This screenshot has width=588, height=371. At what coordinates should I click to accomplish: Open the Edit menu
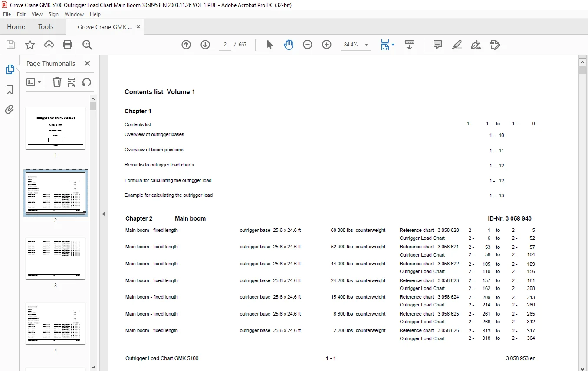point(21,14)
